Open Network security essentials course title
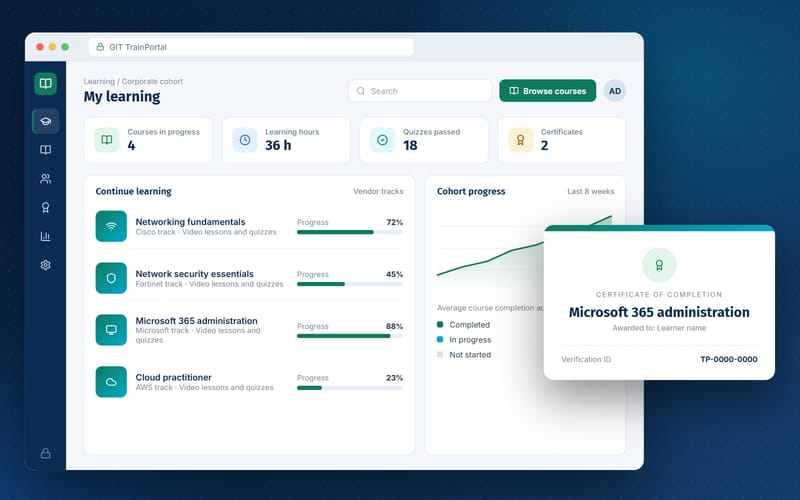800x500 pixels. pyautogui.click(x=194, y=273)
